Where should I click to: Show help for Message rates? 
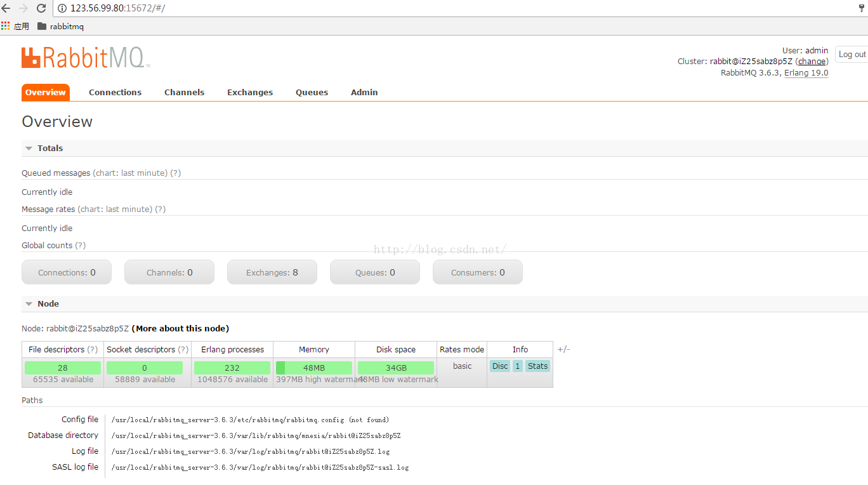[x=161, y=209]
